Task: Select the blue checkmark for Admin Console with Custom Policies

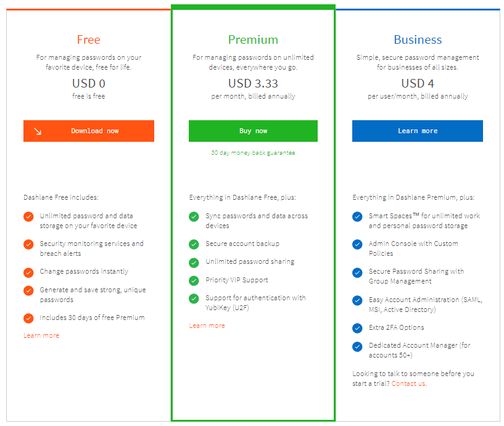Action: [357, 245]
